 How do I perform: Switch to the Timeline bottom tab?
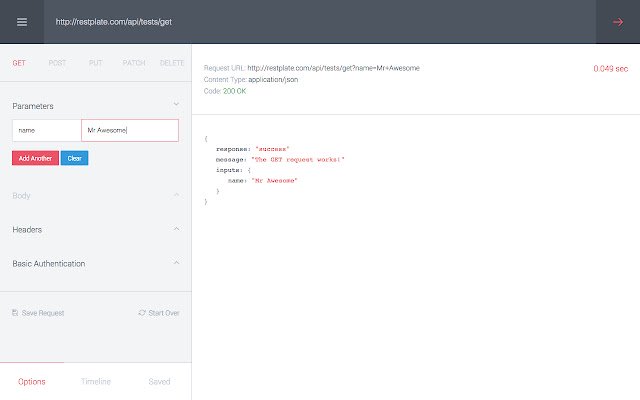[x=96, y=382]
